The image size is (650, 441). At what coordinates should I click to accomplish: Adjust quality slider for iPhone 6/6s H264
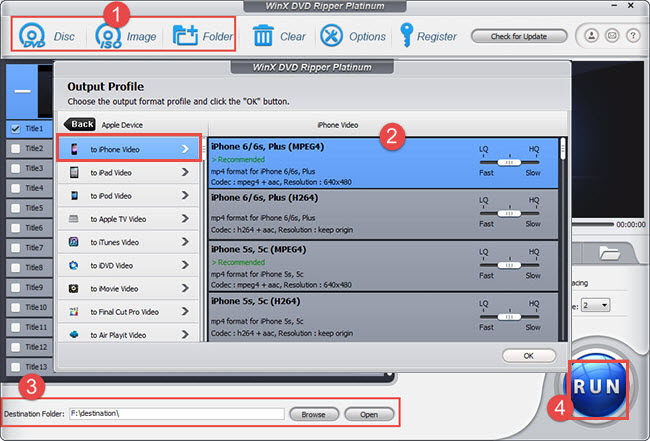point(509,213)
